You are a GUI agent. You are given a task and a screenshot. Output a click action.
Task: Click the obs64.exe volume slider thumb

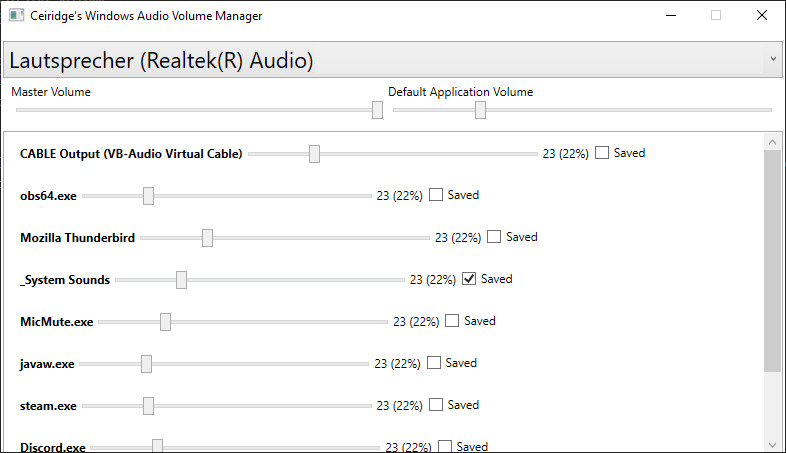[148, 196]
